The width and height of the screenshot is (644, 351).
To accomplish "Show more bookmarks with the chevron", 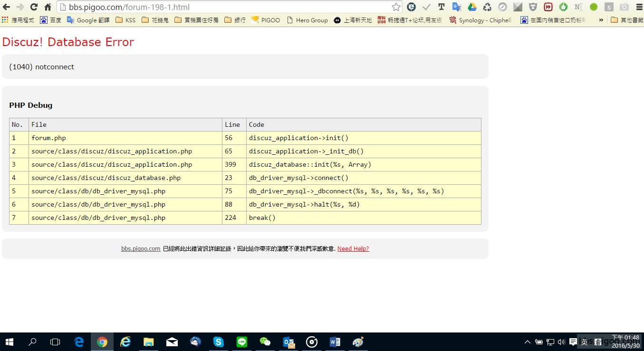I will (601, 20).
